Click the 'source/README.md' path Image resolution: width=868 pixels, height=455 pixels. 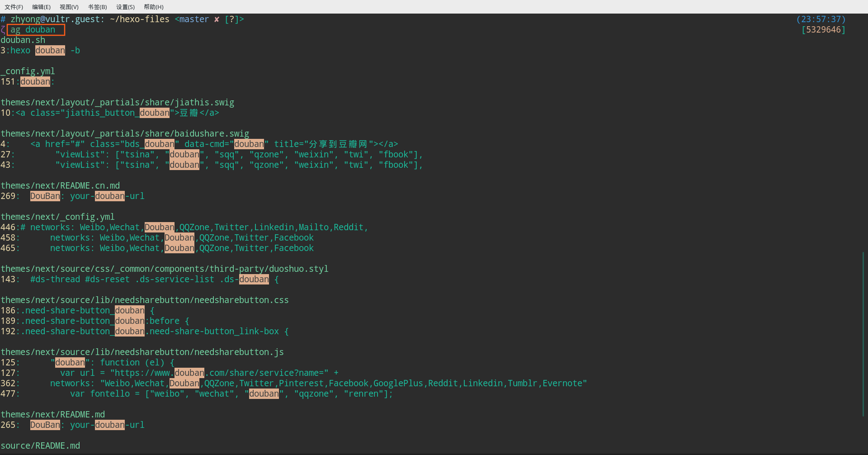coord(40,446)
